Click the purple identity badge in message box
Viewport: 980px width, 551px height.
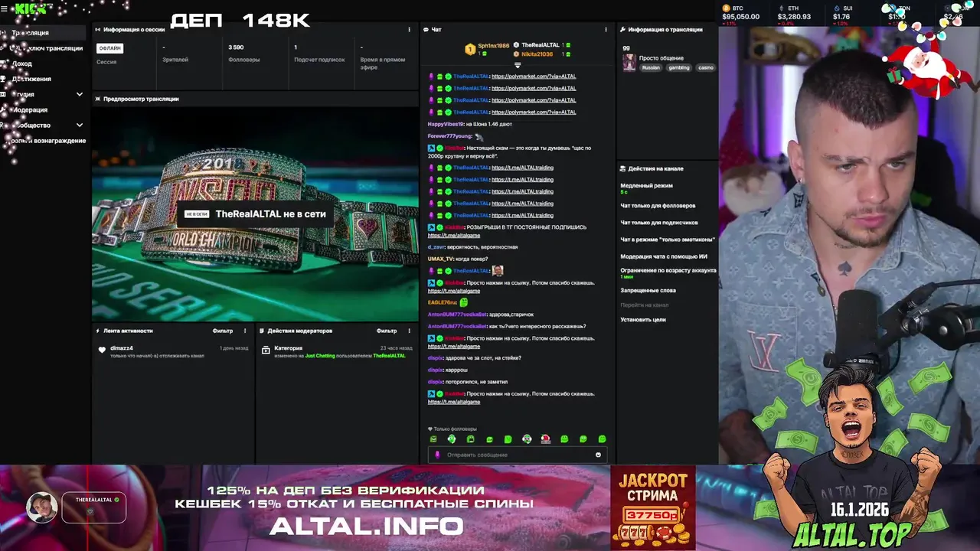pyautogui.click(x=437, y=455)
